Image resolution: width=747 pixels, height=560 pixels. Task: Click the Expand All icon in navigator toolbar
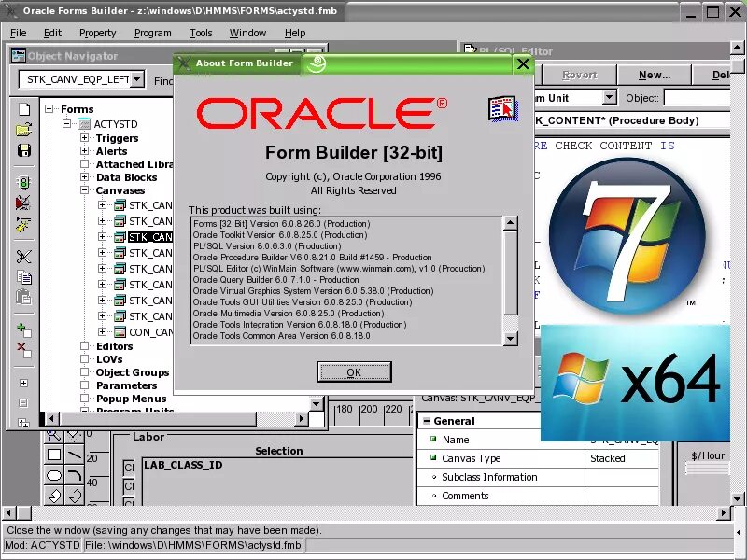[x=23, y=423]
